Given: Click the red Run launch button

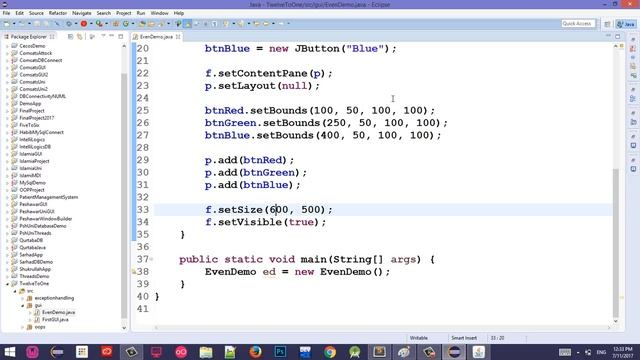Looking at the screenshot, I should [84, 24].
